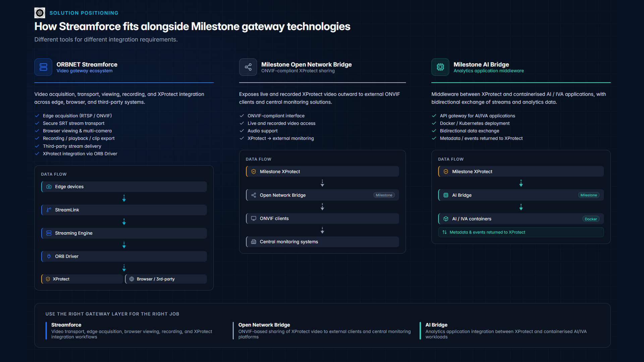
Task: Click the 'Open Network Bridge' title in the bottom summary
Action: click(x=264, y=325)
